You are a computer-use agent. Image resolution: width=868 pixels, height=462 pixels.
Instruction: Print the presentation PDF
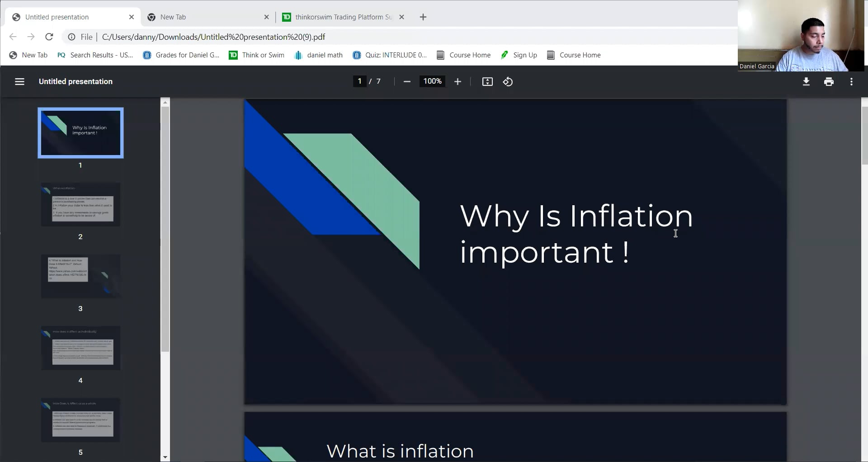(x=829, y=81)
